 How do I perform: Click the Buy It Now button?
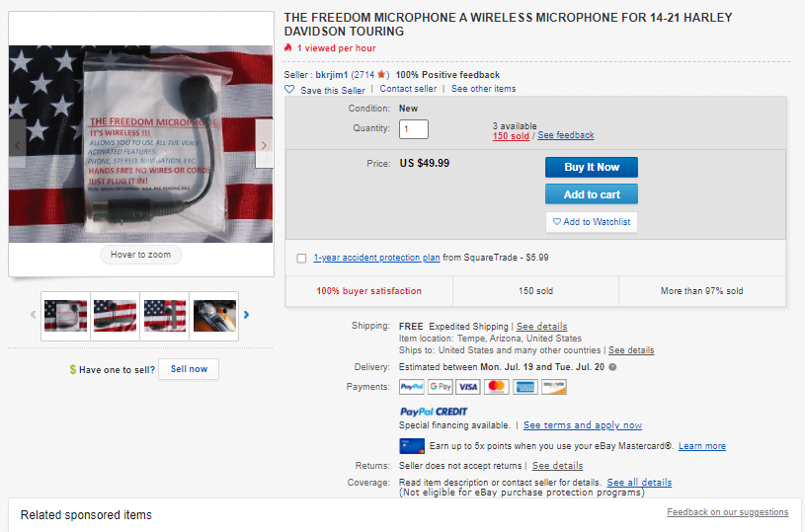coord(591,168)
